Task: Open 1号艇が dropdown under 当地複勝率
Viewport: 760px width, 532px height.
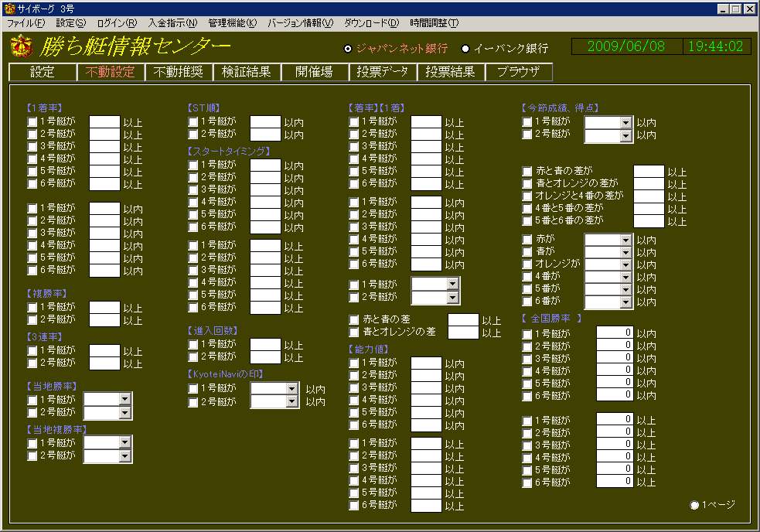Action: pos(125,442)
